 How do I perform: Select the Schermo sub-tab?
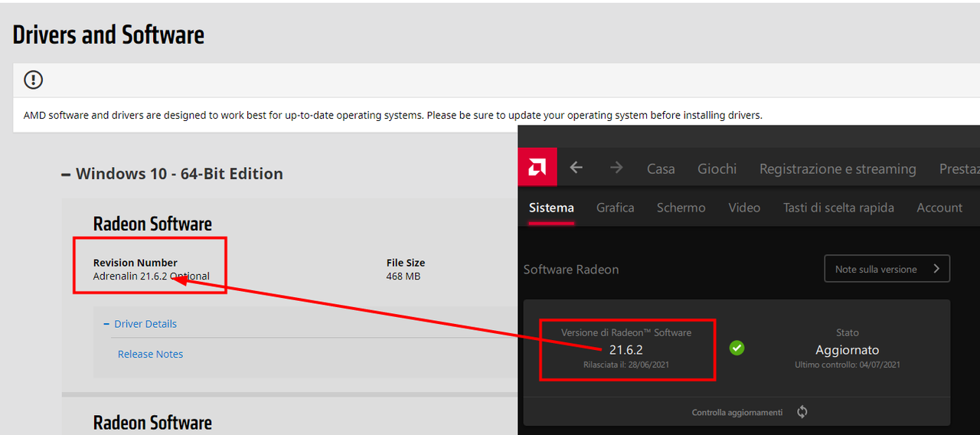(x=681, y=208)
